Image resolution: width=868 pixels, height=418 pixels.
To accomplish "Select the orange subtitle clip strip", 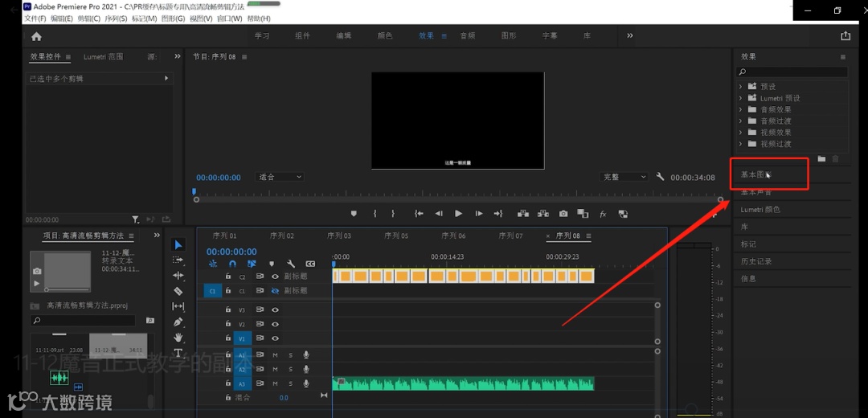I will 463,276.
